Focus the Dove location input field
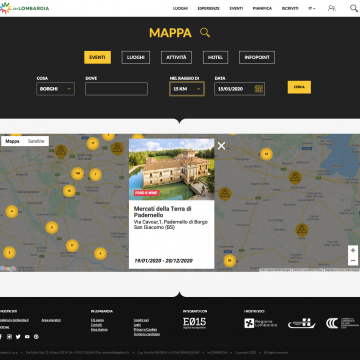The height and width of the screenshot is (360, 360). tap(116, 89)
